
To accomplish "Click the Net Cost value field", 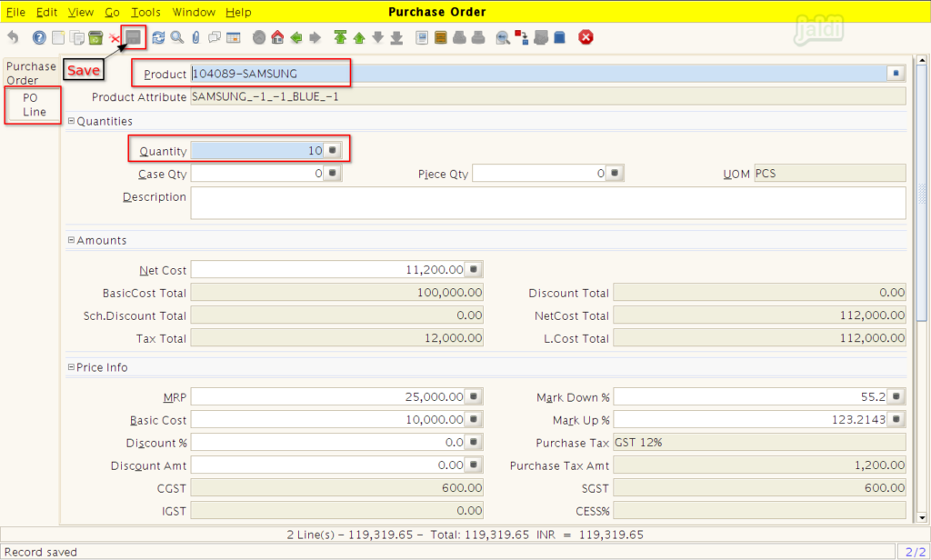I will (327, 270).
